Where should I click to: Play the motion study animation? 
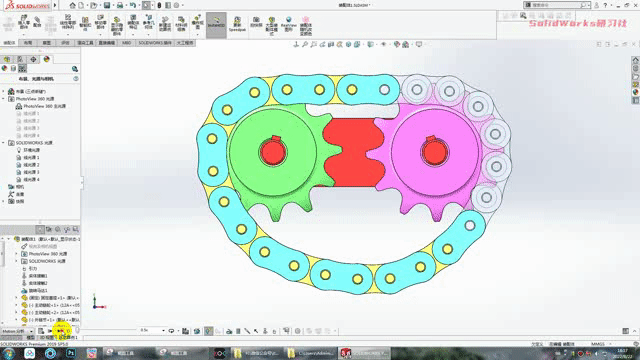[60, 331]
